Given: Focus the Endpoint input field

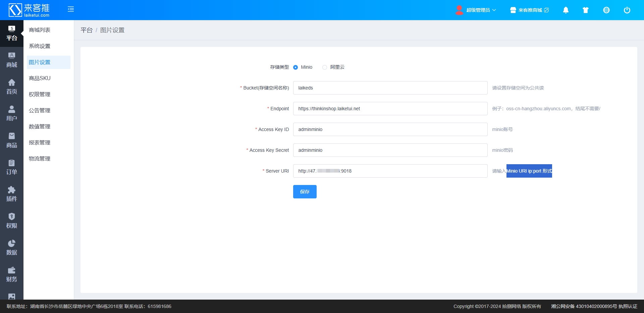Looking at the screenshot, I should pyautogui.click(x=390, y=109).
